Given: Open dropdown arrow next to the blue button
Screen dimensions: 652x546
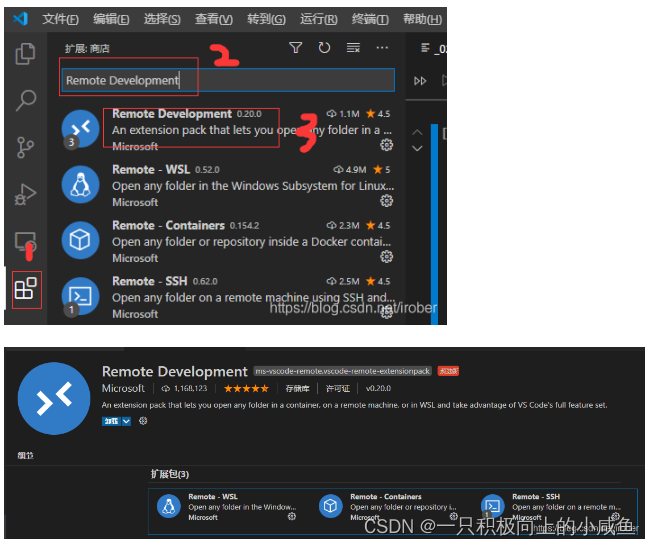Looking at the screenshot, I should (126, 421).
